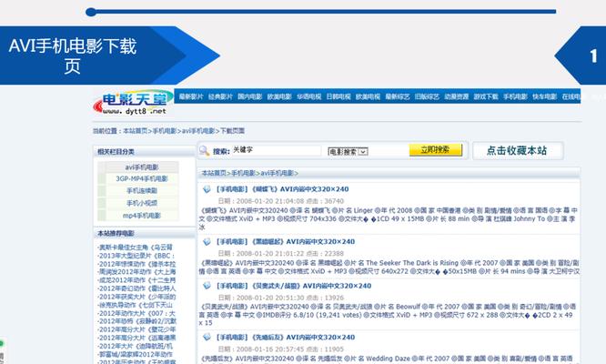The height and width of the screenshot is (364, 606).
Task: Click the 点击收藏本站 bookmark button
Action: click(517, 151)
